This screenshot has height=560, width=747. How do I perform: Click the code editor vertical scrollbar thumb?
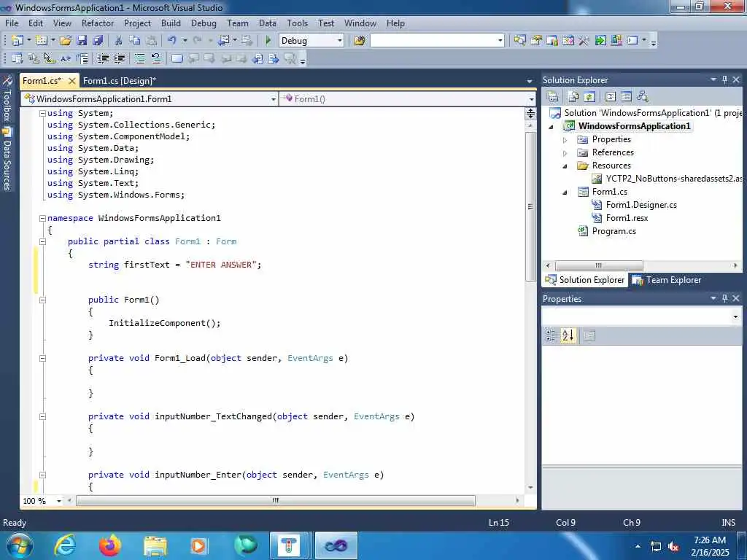click(530, 206)
